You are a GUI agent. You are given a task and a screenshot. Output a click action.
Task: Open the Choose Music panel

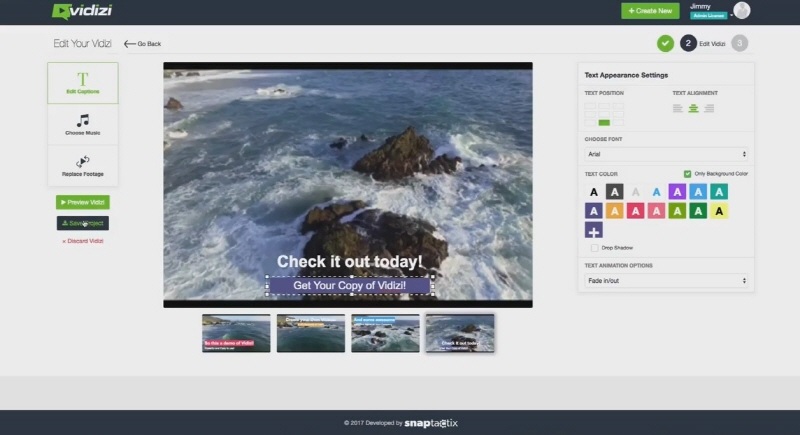tap(83, 124)
